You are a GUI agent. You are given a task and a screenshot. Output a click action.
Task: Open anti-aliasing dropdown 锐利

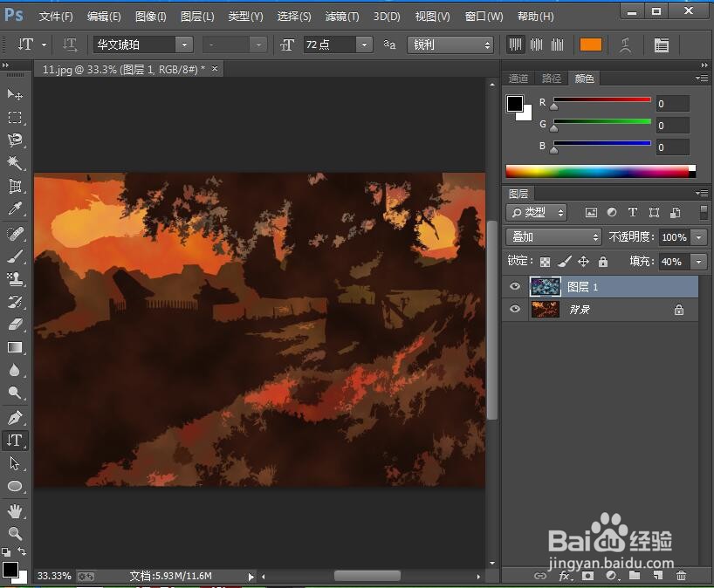tap(450, 44)
